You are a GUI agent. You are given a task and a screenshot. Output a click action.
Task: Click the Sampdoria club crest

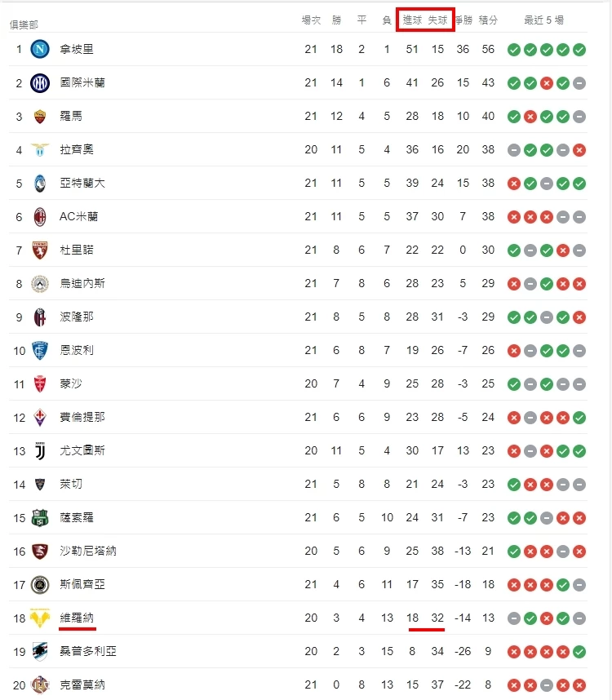(x=40, y=652)
